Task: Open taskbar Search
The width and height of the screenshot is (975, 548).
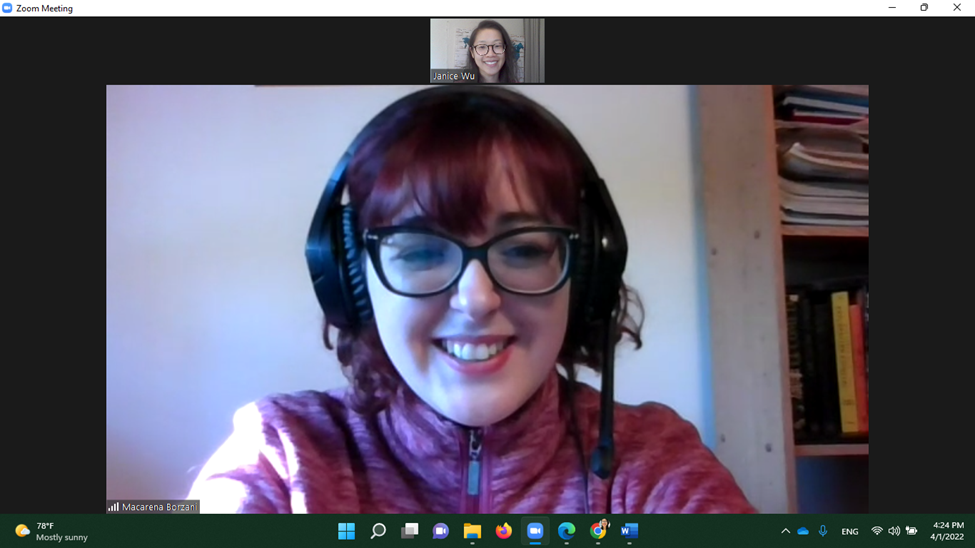Action: tap(378, 531)
